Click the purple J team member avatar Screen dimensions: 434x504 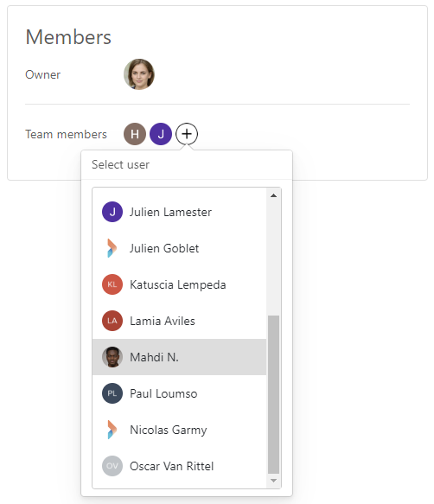[x=161, y=134]
